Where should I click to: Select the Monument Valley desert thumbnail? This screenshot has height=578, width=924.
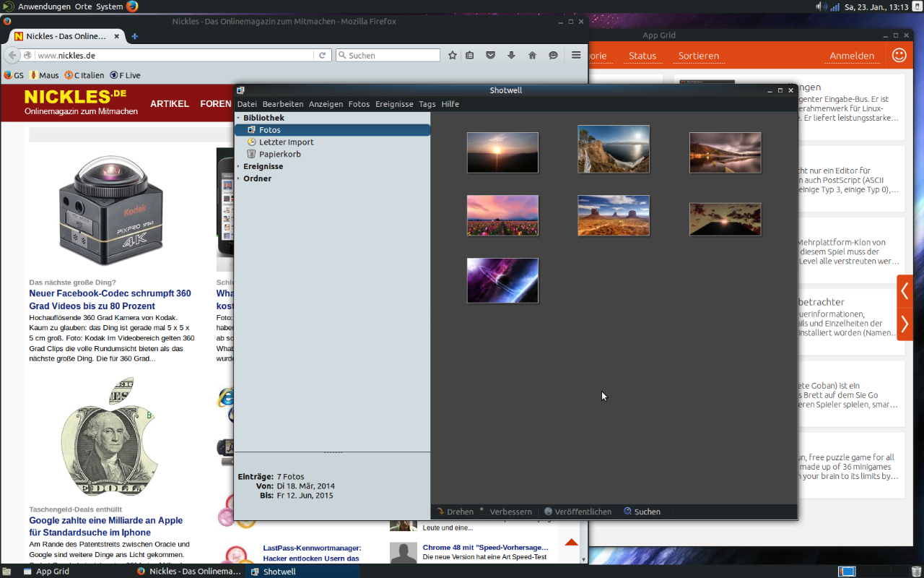[x=614, y=215]
